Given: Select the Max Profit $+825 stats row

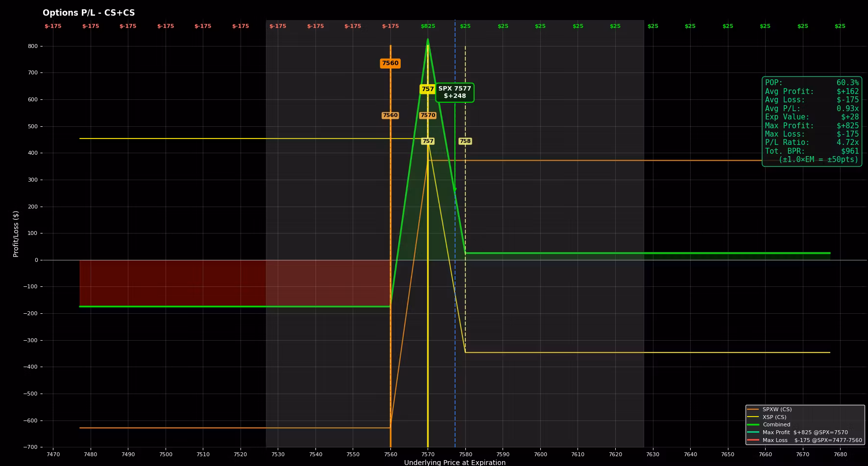Looking at the screenshot, I should tap(812, 126).
